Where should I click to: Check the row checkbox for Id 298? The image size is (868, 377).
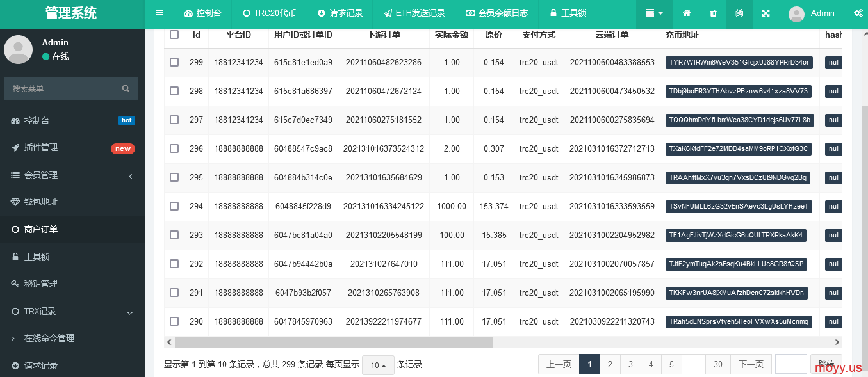[174, 91]
